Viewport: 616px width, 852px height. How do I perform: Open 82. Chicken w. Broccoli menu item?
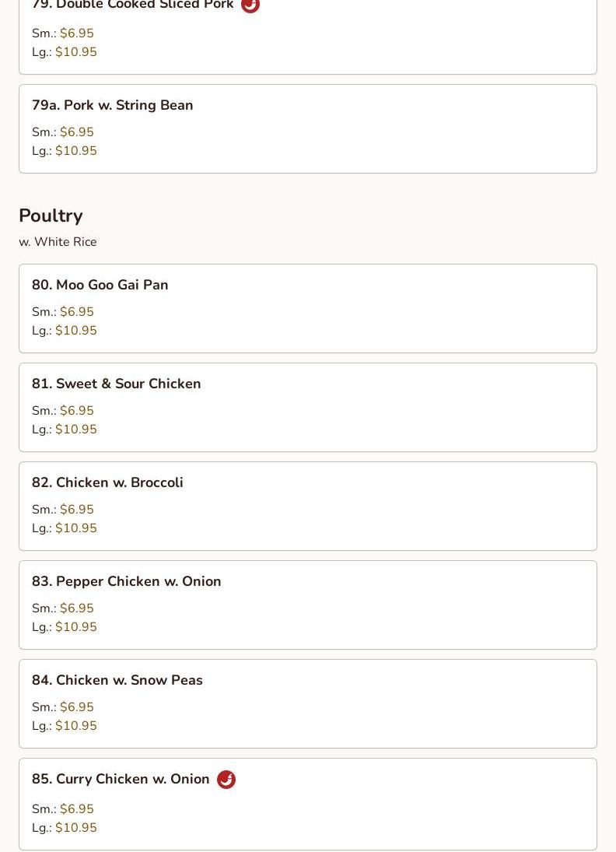[x=308, y=507]
